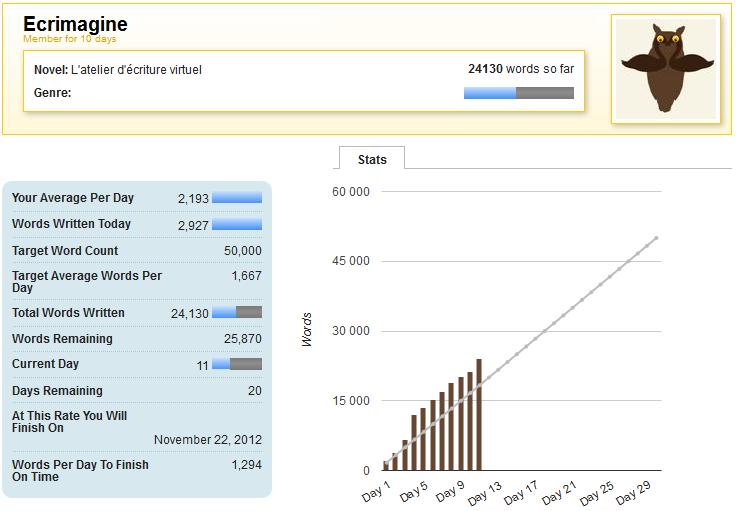
Task: Click the Your Average Per Day bar
Action: 237,198
